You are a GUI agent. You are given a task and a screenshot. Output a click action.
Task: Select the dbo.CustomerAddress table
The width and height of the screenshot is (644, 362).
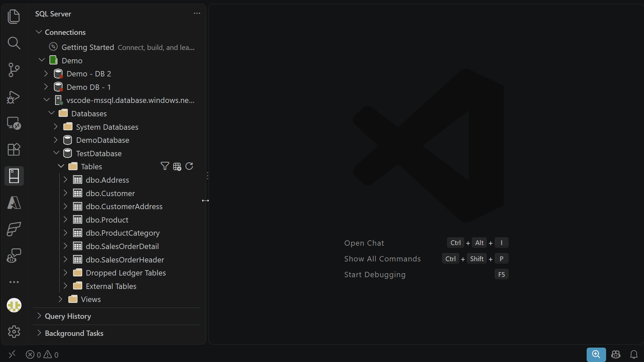117,206
